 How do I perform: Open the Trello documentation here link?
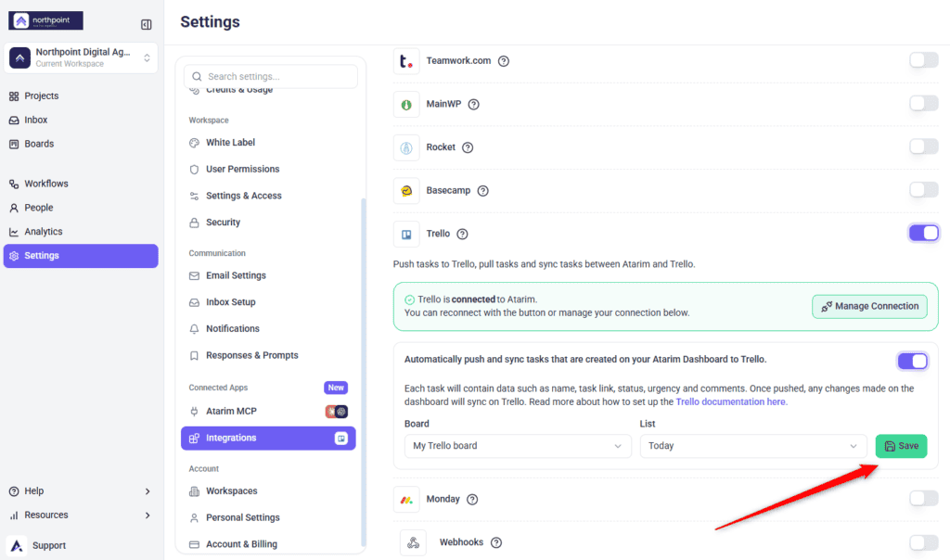point(731,402)
